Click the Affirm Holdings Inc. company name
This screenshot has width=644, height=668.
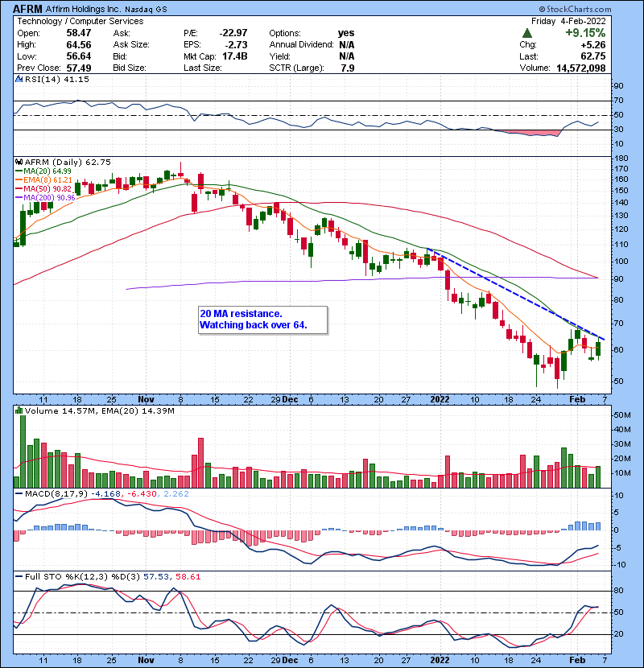(x=83, y=9)
